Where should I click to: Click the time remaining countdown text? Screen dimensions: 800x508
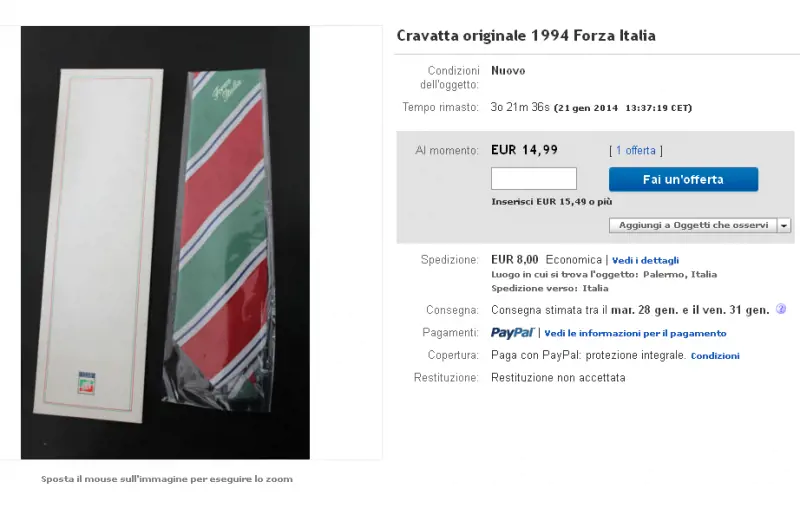pos(520,107)
